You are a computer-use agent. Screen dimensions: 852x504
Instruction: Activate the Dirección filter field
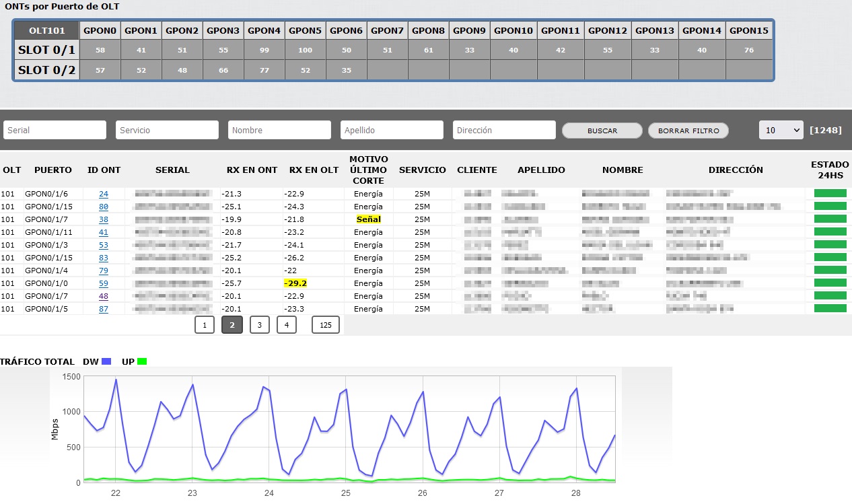click(x=504, y=130)
